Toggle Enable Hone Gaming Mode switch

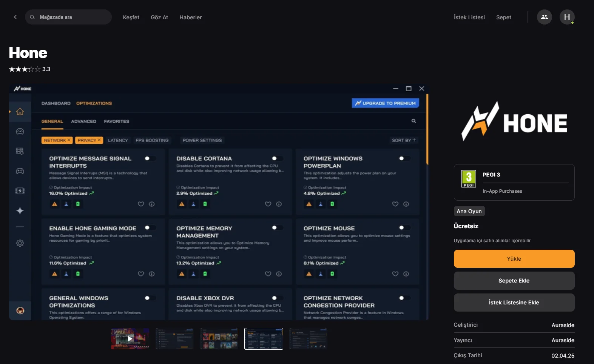point(150,228)
